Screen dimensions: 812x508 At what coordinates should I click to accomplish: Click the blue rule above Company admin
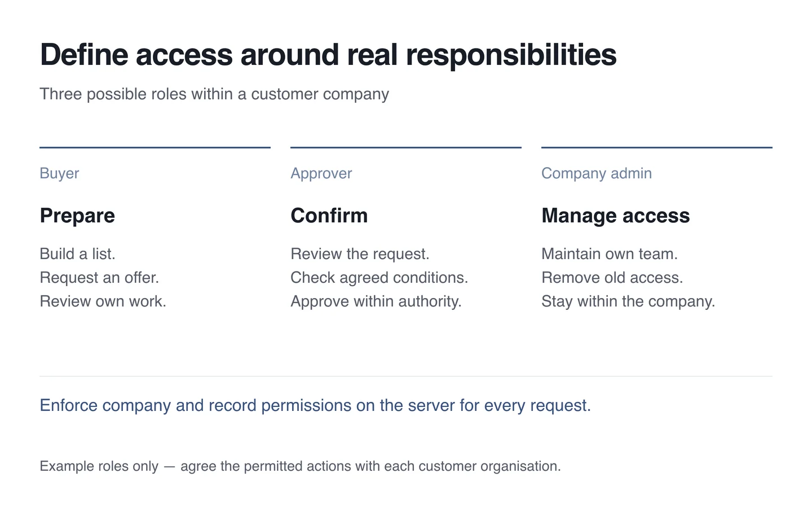point(657,148)
